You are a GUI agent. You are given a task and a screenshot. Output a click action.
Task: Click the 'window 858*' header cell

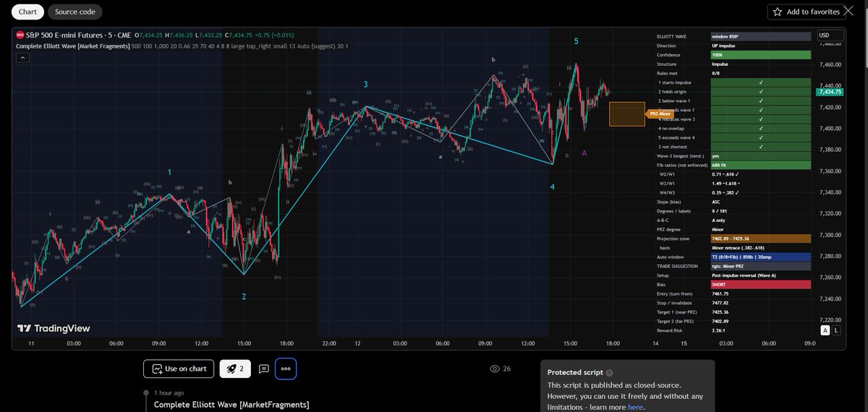click(760, 36)
